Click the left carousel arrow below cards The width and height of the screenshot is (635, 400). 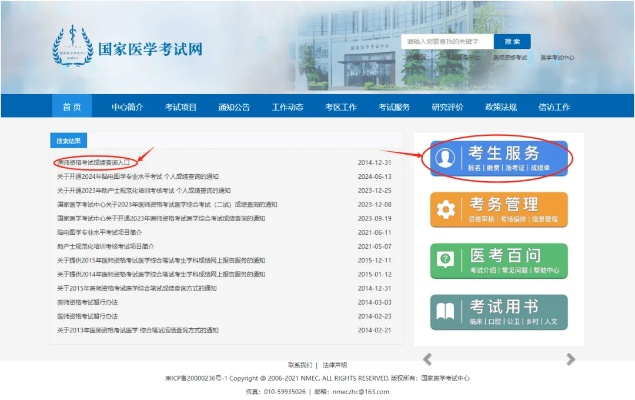[x=427, y=359]
